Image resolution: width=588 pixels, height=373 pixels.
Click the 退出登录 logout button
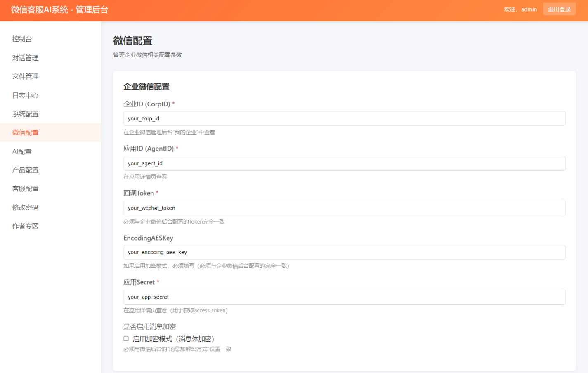559,9
